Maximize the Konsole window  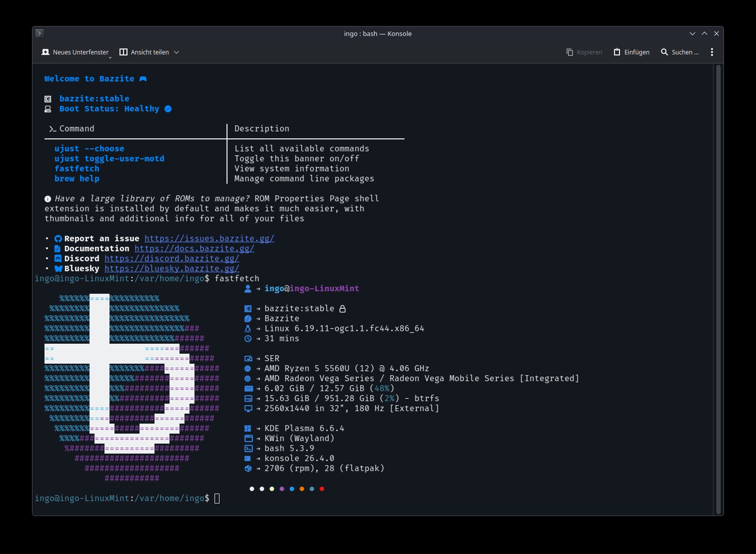tap(704, 33)
